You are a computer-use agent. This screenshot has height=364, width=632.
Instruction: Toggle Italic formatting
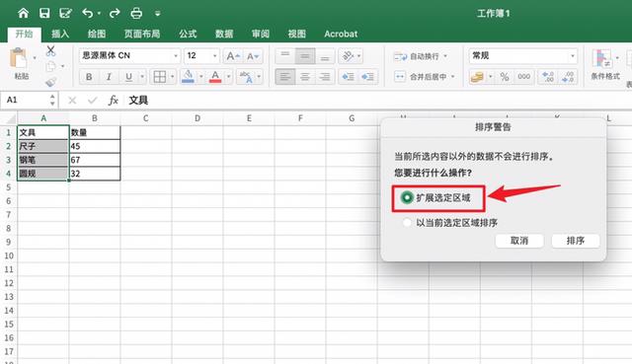[109, 77]
